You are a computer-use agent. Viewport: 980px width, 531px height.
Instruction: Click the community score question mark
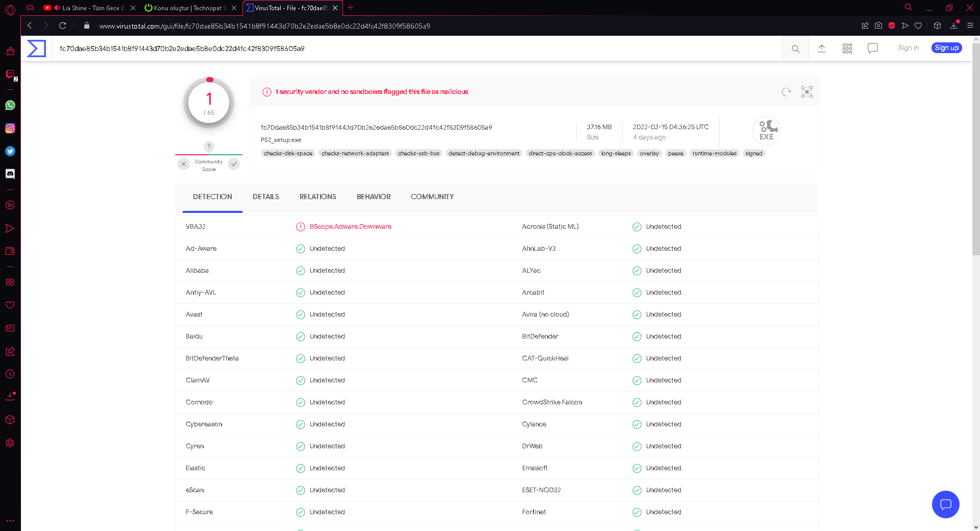209,147
